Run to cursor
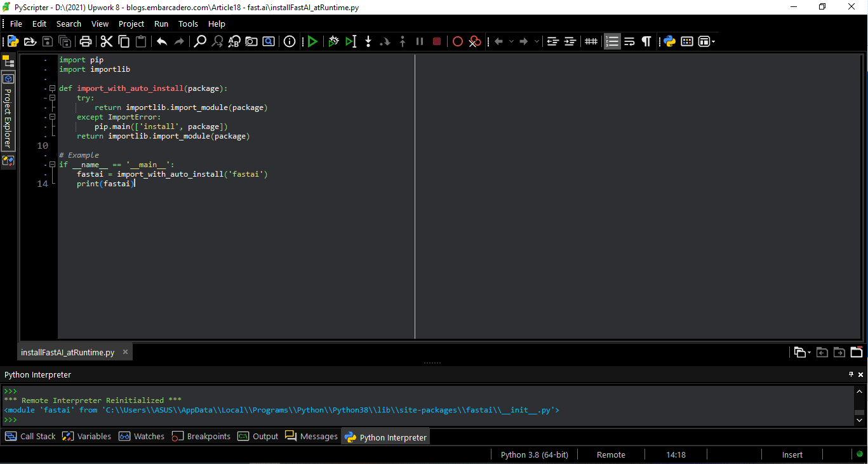 pos(351,41)
